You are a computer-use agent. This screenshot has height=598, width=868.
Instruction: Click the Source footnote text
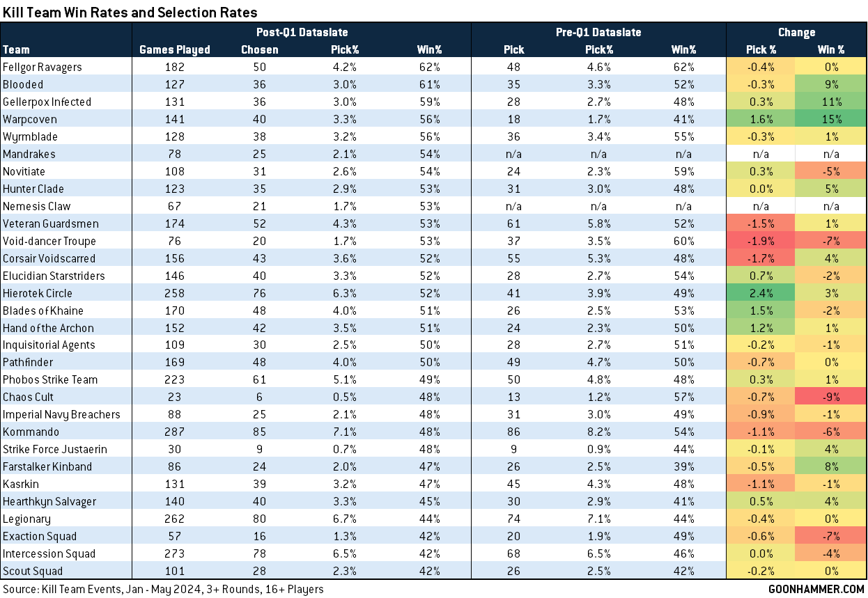tap(163, 589)
